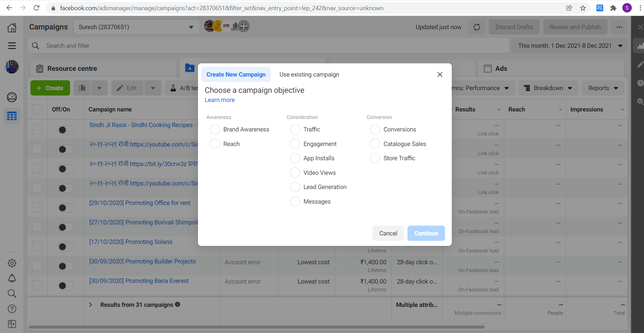This screenshot has width=644, height=333.
Task: Select the Traffic objective
Action: pyautogui.click(x=295, y=129)
